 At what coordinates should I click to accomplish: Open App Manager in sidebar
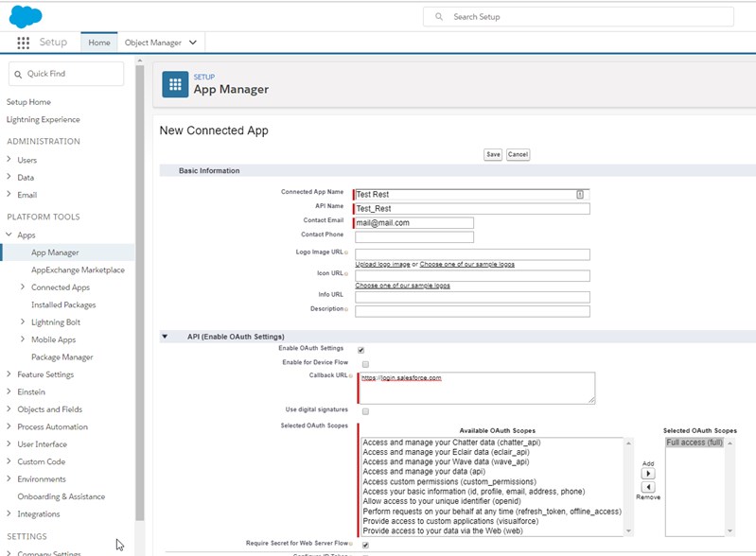[55, 252]
